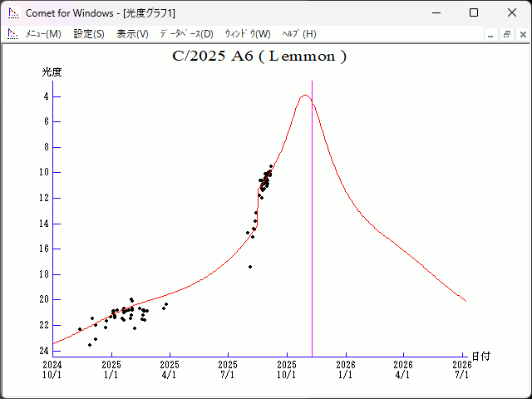This screenshot has height=399, width=532.
Task: Open the 設定(S) settings menu
Action: [89, 34]
